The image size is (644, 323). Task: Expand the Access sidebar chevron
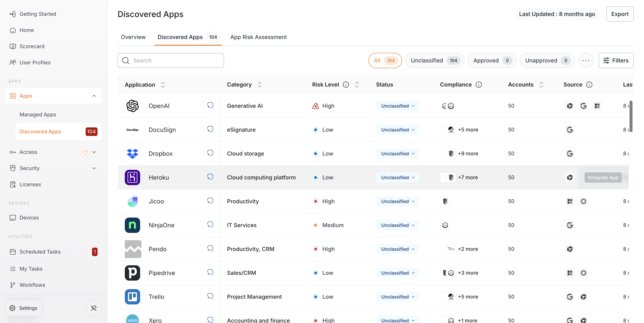[x=94, y=152]
